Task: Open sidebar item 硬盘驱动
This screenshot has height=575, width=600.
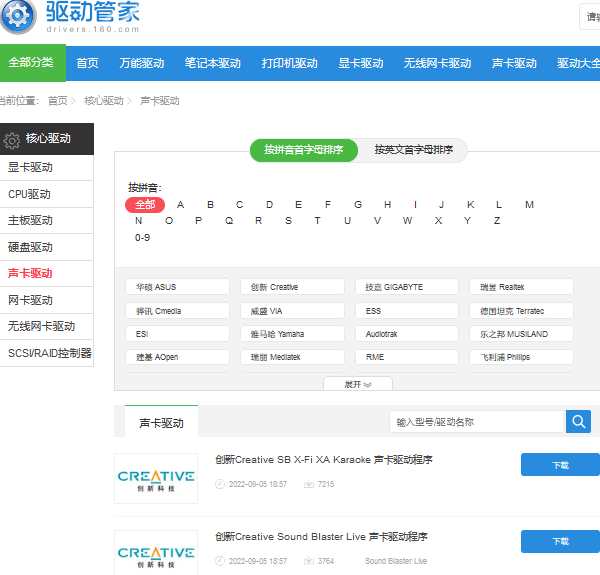Action: (47, 248)
